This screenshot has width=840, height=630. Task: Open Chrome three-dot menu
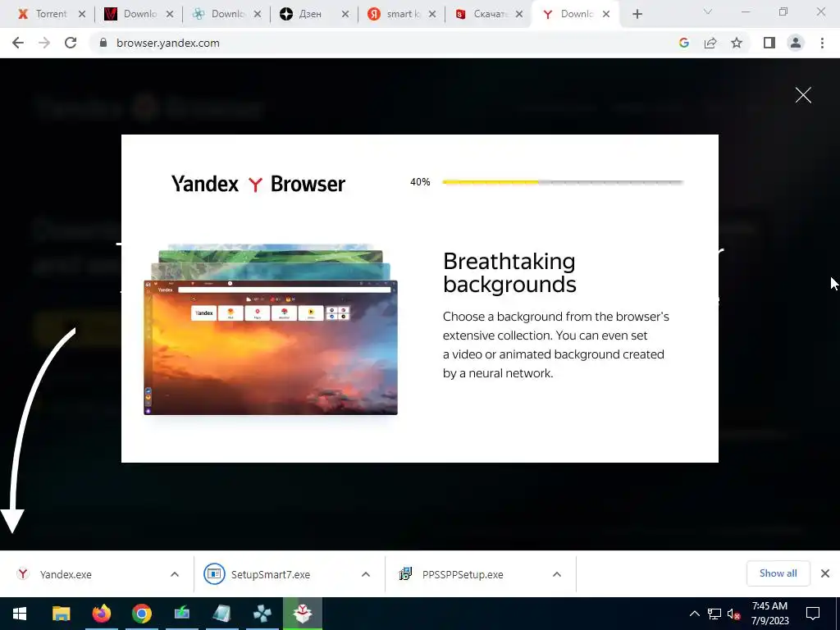point(822,43)
